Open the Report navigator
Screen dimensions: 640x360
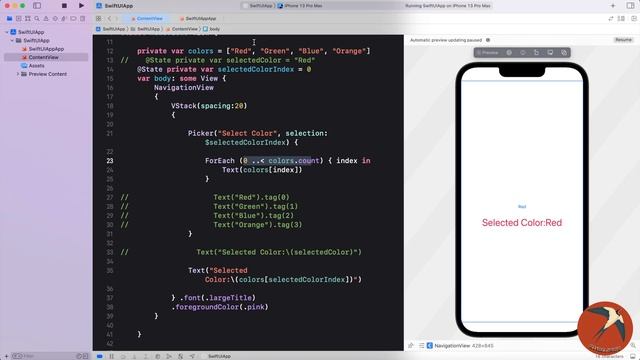click(82, 18)
